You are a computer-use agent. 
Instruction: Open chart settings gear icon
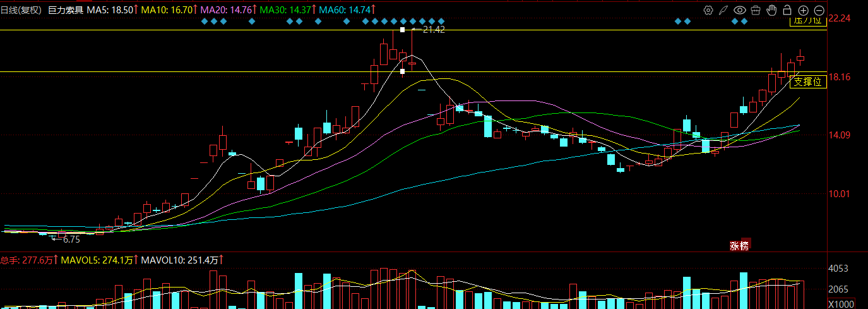point(708,10)
